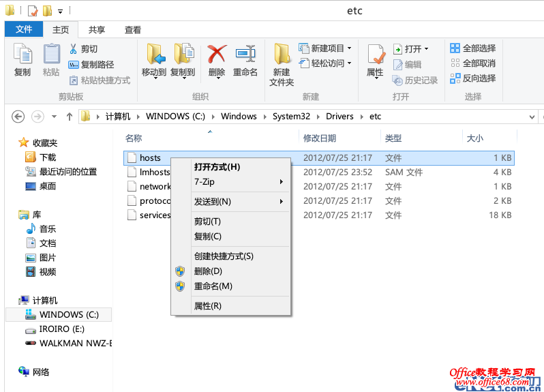Sort by the Name (名称) column header
Viewport: 544px width, 392px height.
(x=134, y=138)
